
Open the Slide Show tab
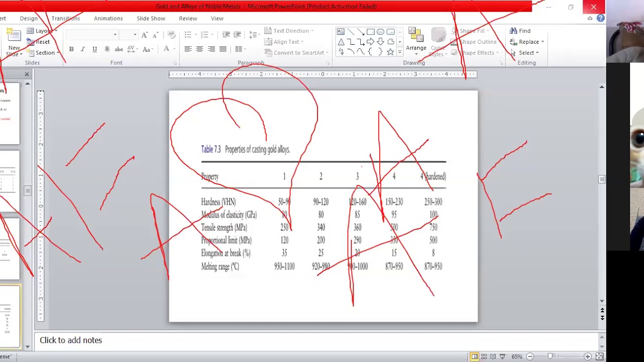tap(151, 19)
